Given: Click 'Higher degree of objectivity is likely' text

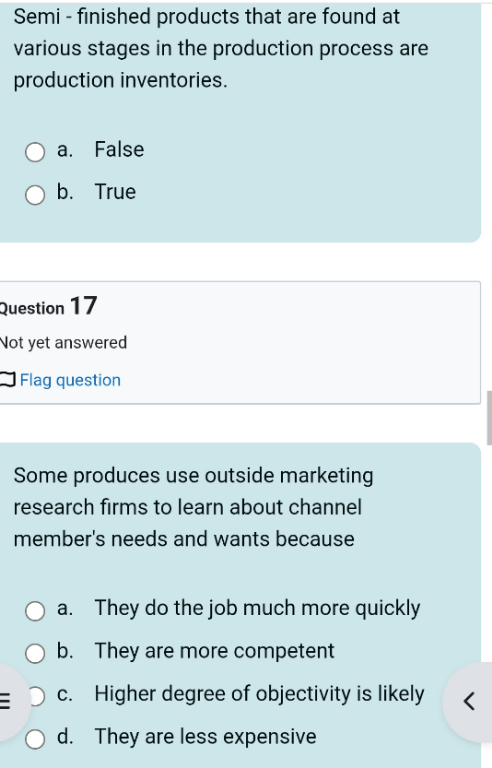Looking at the screenshot, I should [x=259, y=694].
